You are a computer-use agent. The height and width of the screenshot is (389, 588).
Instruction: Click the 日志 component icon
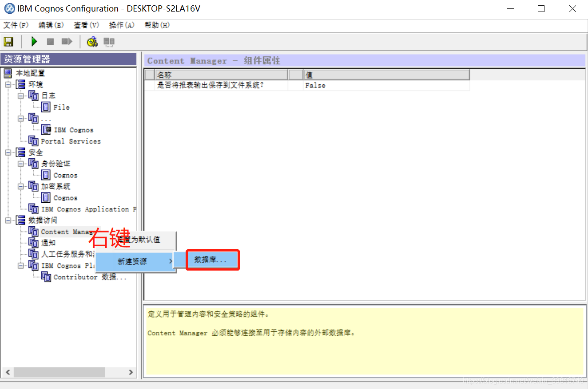[x=34, y=95]
